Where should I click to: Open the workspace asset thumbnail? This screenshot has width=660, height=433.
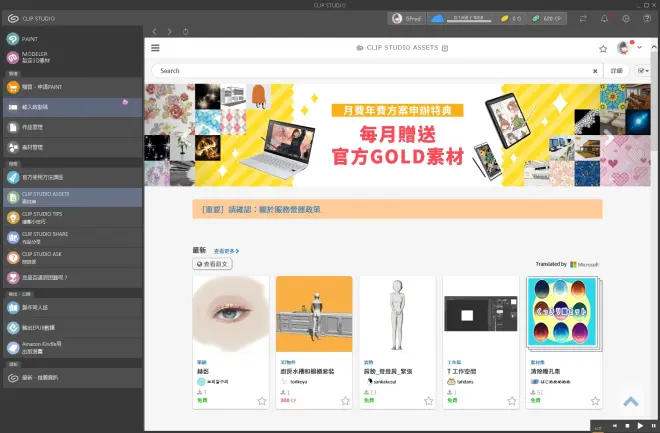tap(481, 314)
